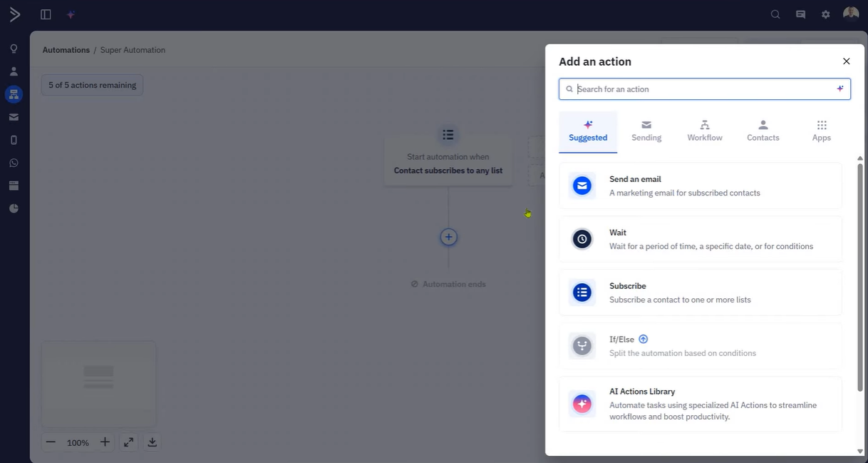Open the Campaigns envelope icon in sidebar
868x463 pixels.
[14, 117]
